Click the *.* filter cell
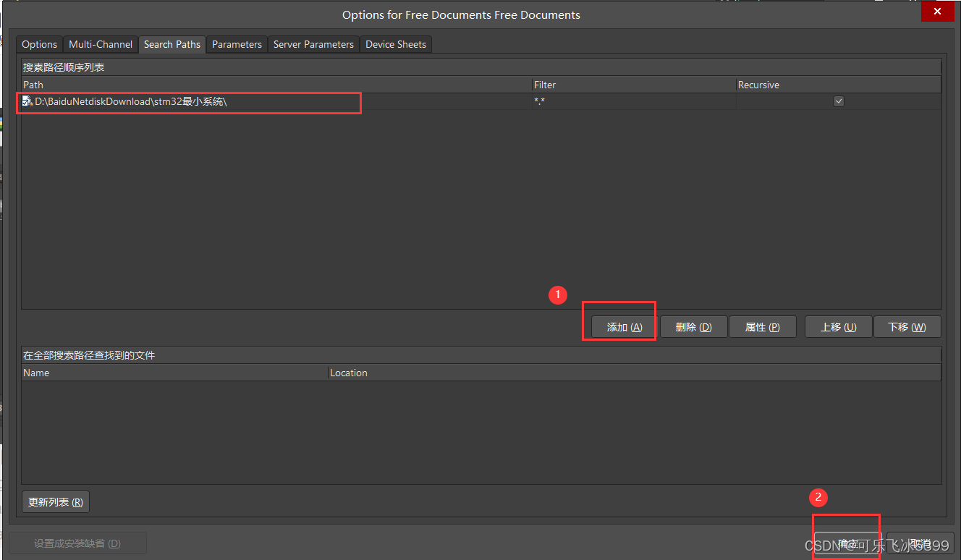This screenshot has height=560, width=961. point(540,102)
